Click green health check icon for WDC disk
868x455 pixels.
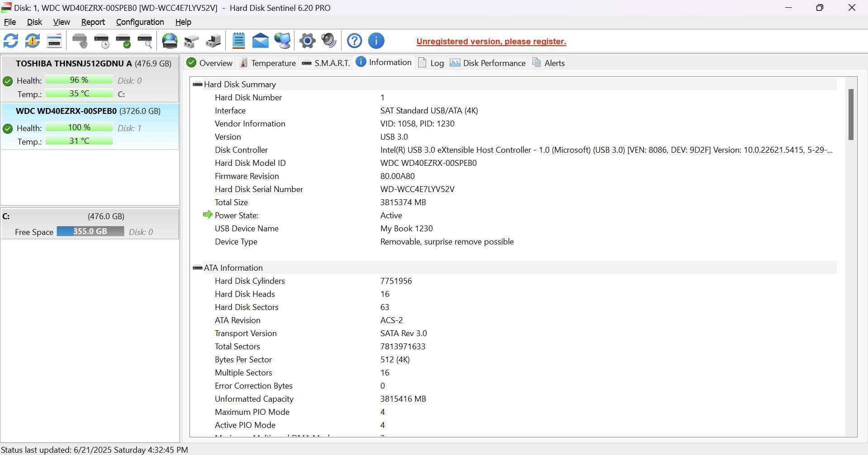pos(8,129)
